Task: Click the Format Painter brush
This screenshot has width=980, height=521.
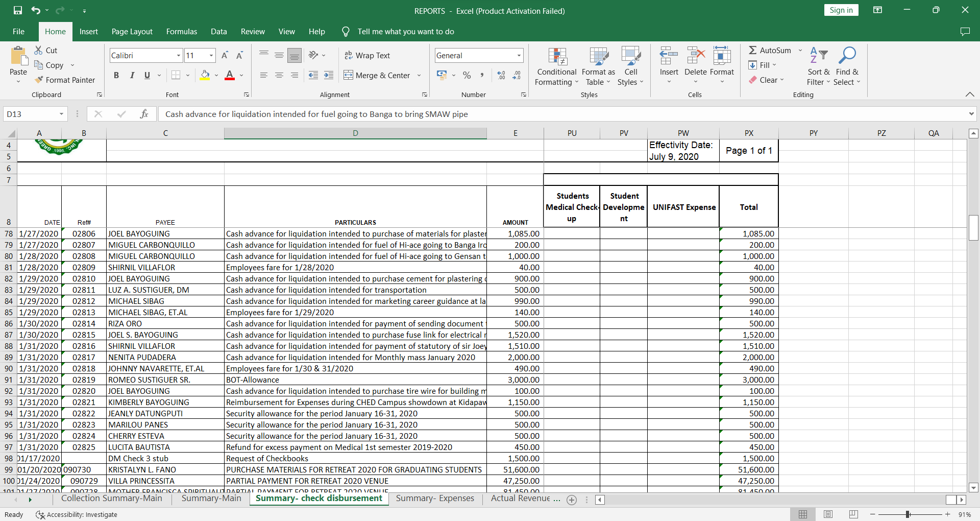Action: click(x=39, y=80)
